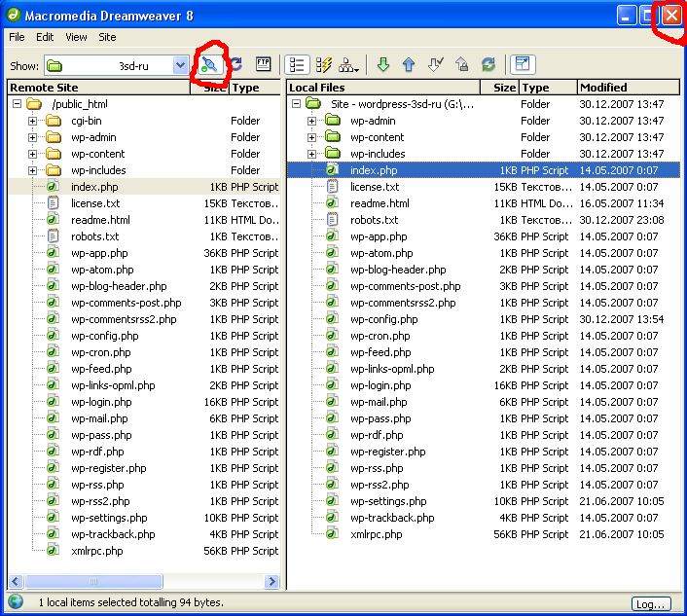Click the remote pane horizontal scrollbar thumb
Image resolution: width=687 pixels, height=616 pixels.
[93, 581]
